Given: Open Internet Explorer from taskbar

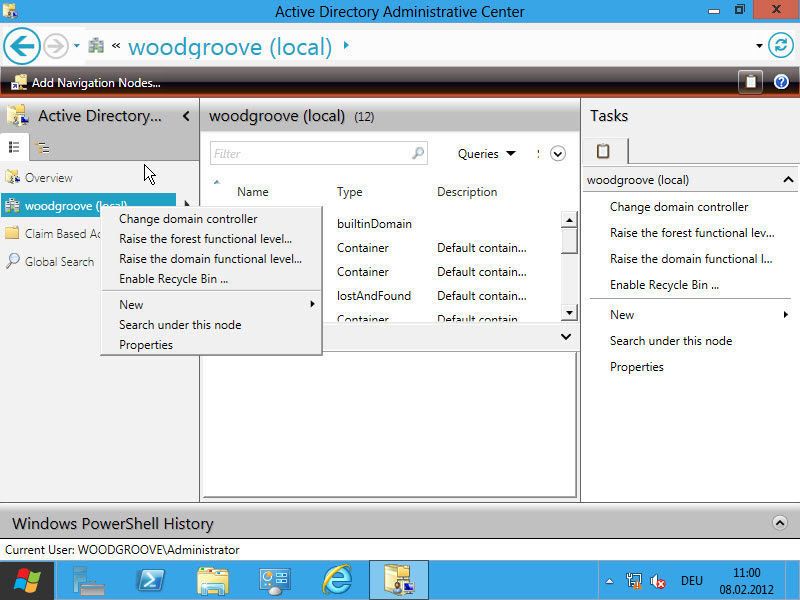Looking at the screenshot, I should pos(337,581).
